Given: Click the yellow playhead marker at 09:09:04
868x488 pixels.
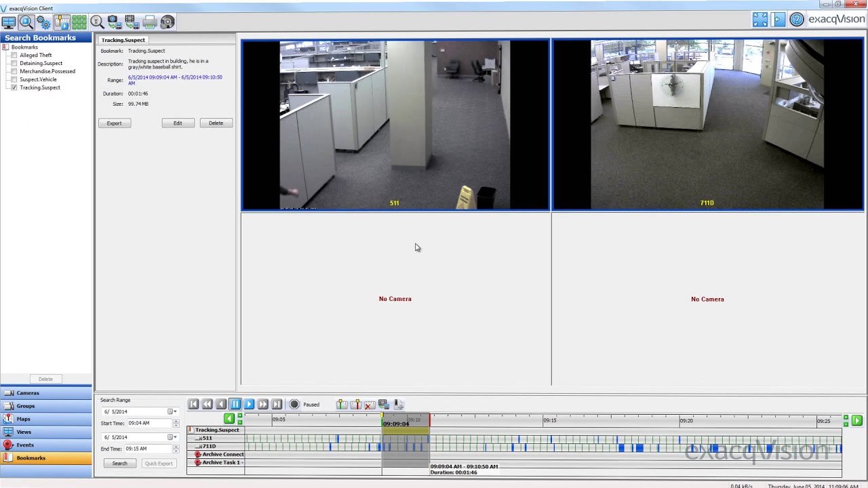Looking at the screenshot, I should pos(382,415).
